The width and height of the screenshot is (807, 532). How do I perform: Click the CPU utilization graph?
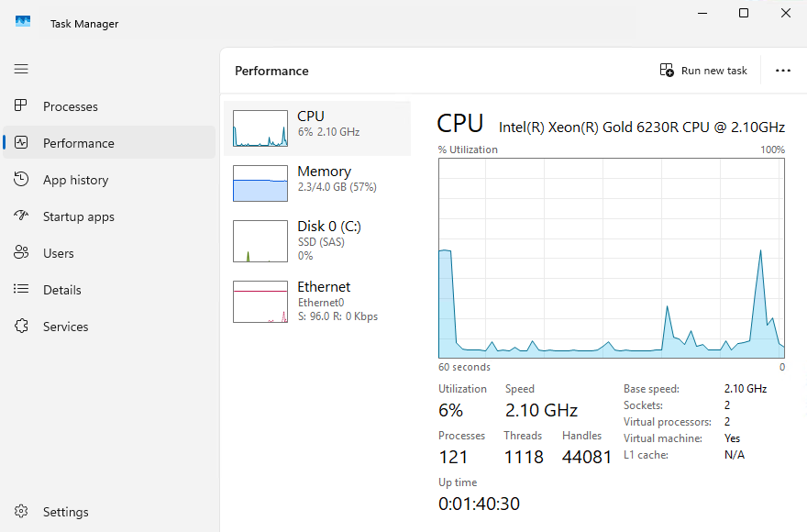click(612, 257)
